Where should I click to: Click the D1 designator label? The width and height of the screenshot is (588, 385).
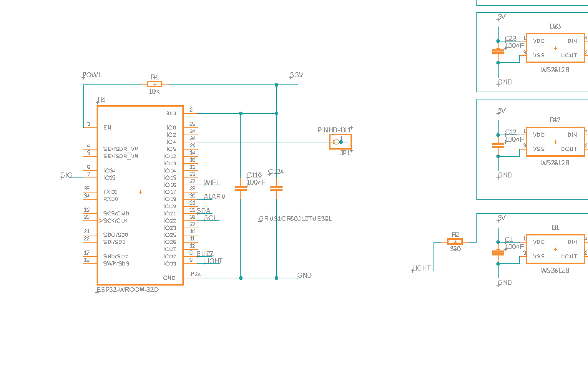(x=555, y=228)
